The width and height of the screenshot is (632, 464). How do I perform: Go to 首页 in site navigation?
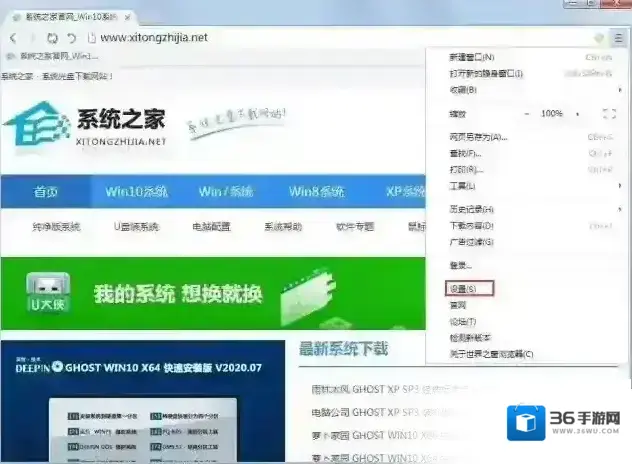click(46, 191)
